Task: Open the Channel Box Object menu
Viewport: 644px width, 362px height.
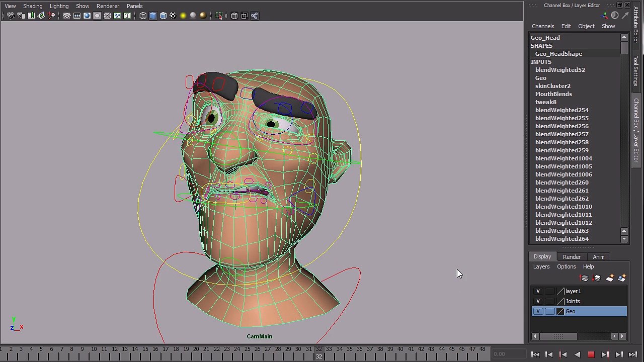Action: [586, 26]
